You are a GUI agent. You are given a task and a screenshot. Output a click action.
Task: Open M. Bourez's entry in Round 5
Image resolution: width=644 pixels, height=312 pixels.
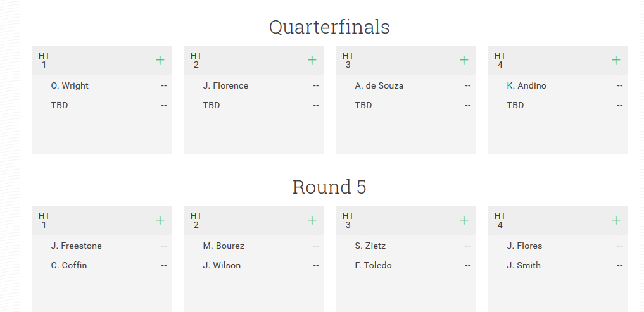(x=224, y=246)
